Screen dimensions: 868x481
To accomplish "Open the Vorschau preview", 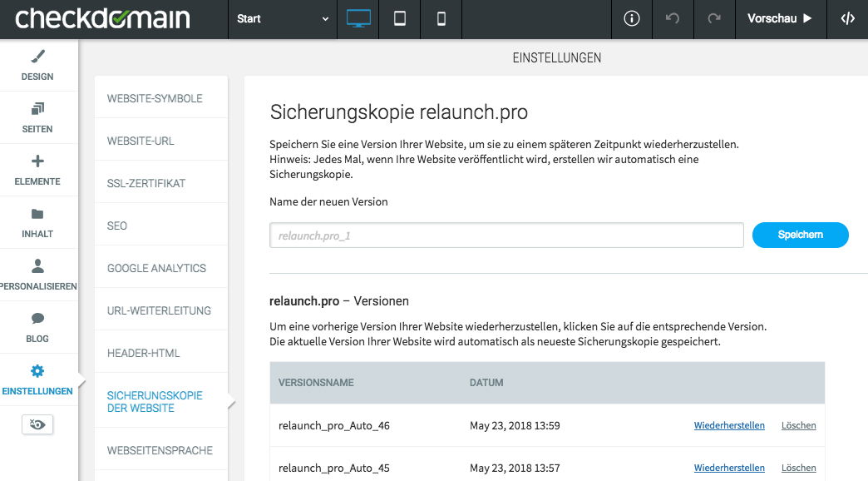I will click(781, 19).
